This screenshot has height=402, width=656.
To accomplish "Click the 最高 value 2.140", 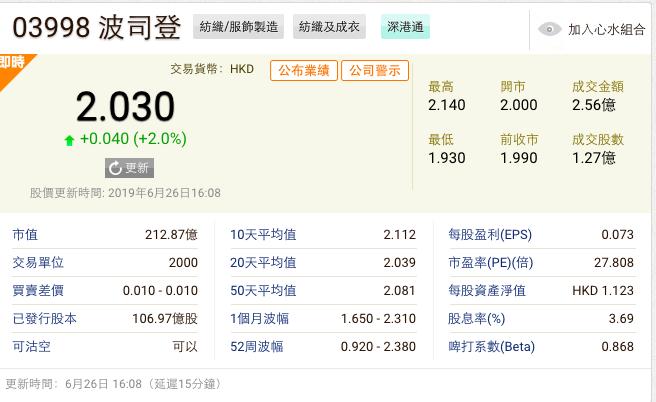I will click(x=446, y=105).
